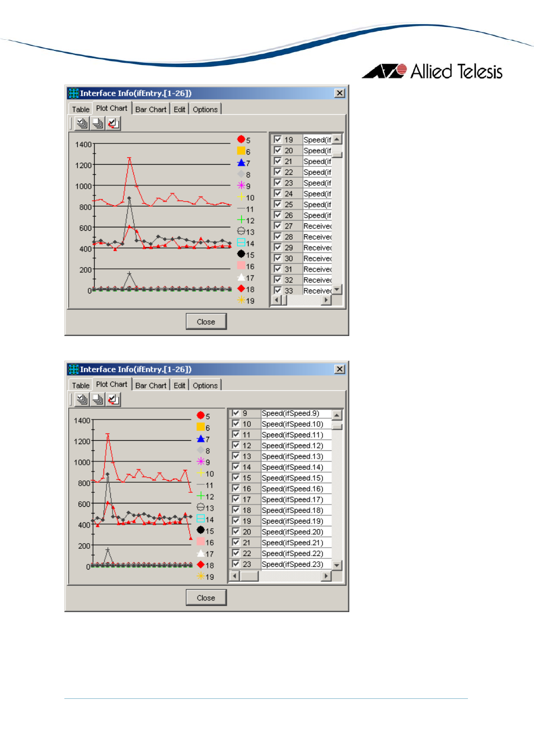Click unchecked-stack toolbar icon in upper window

pyautogui.click(x=97, y=123)
